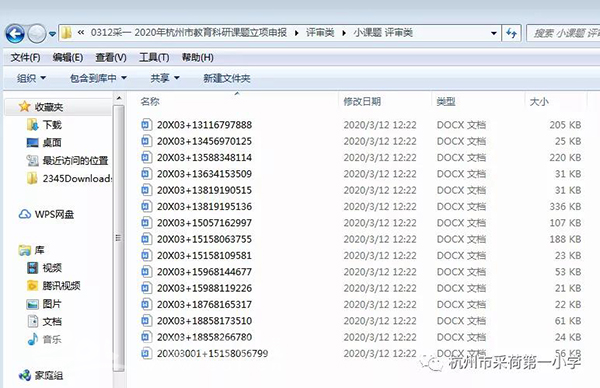Select 家庭组 icon in sidebar
The image size is (600, 388).
(x=25, y=375)
